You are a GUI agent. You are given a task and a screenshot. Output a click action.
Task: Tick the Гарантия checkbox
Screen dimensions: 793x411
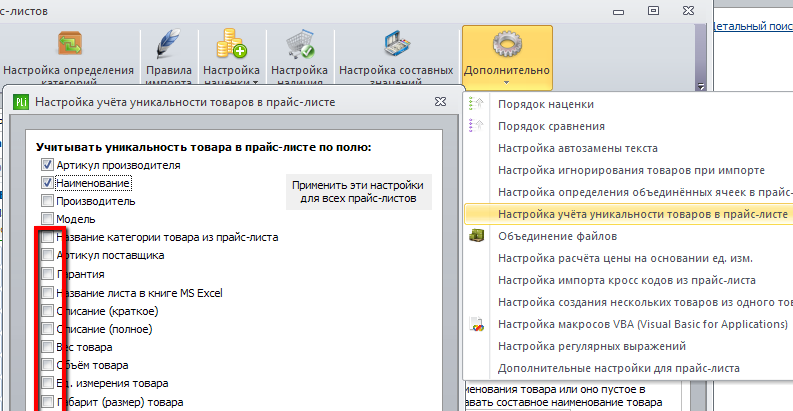pos(47,274)
